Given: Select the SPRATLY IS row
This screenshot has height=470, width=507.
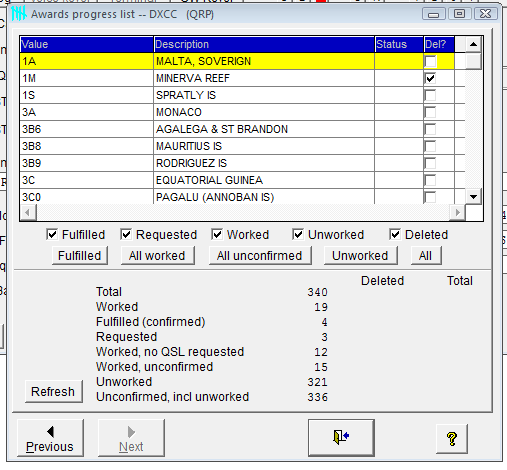Looking at the screenshot, I should [x=237, y=95].
